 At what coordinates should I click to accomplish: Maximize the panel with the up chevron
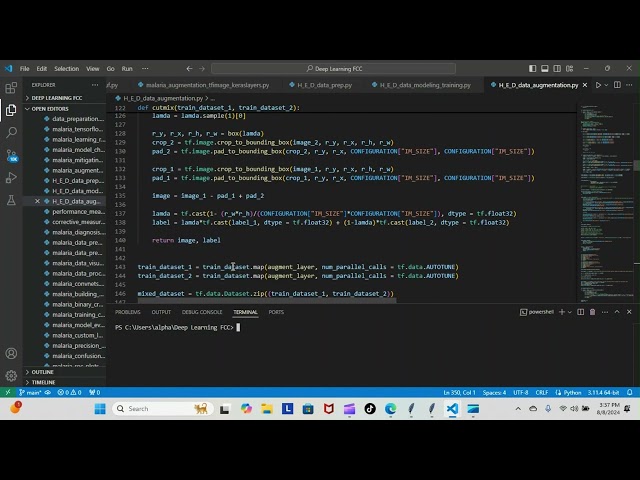click(x=617, y=312)
